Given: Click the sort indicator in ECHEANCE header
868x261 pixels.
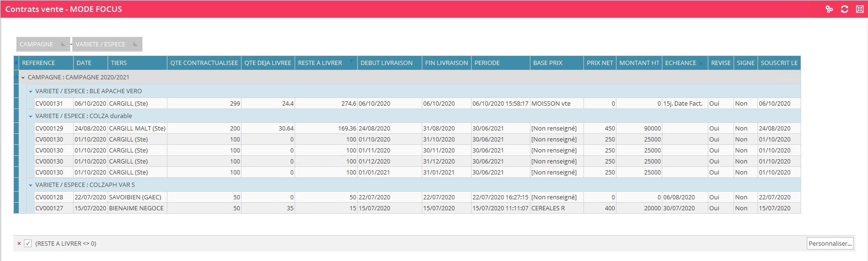Looking at the screenshot, I should (x=702, y=63).
